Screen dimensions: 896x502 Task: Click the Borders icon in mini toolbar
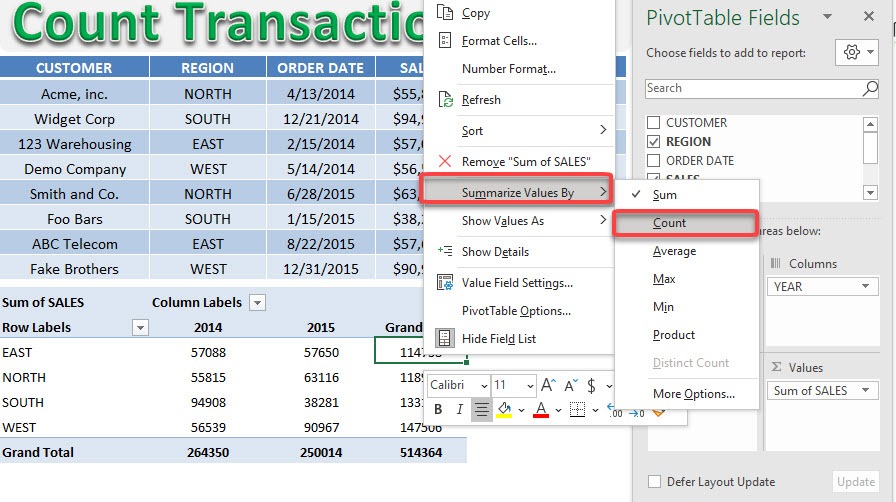click(578, 409)
